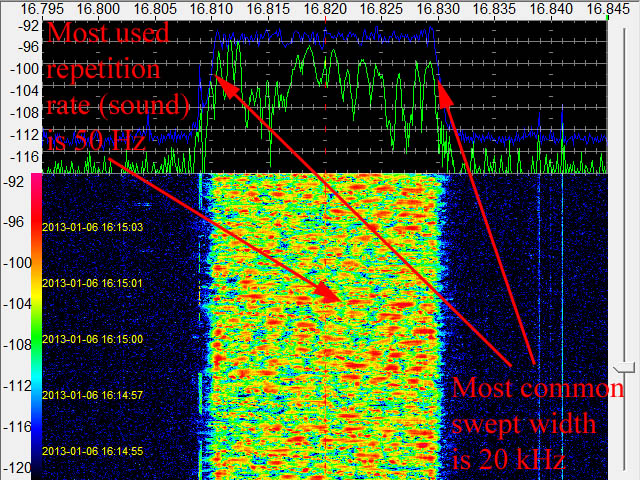Click the 16.795 frequency scale label
Screen dimensions: 640x480
point(41,8)
